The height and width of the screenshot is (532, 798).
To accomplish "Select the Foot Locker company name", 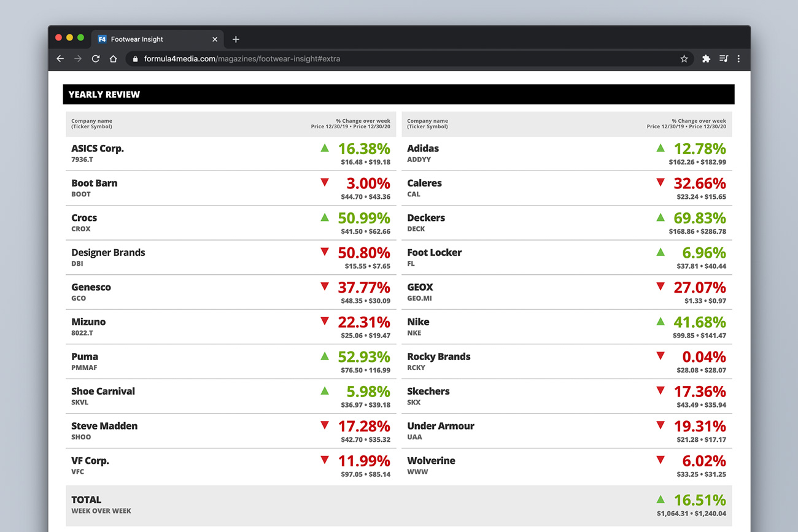I will tap(434, 252).
